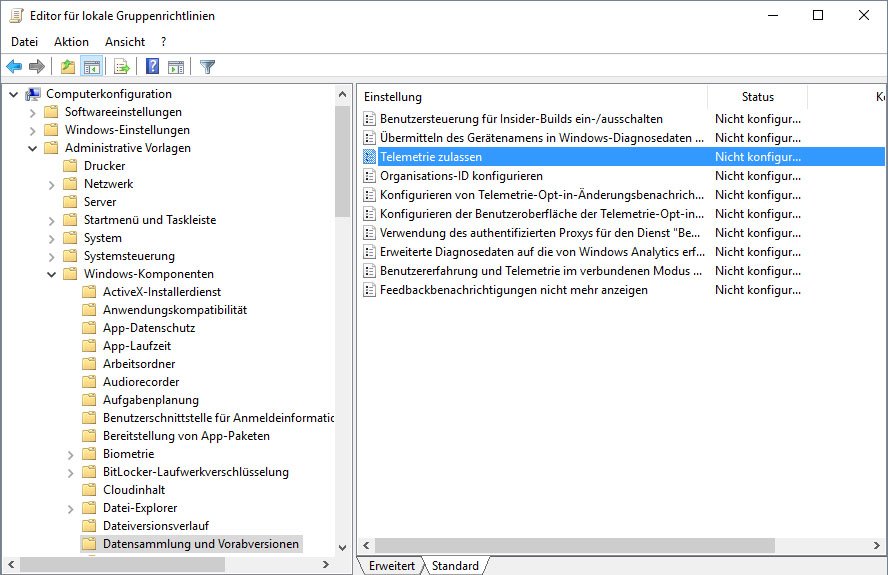
Task: Collapse the Computerkonfiguration node
Action: [14, 95]
